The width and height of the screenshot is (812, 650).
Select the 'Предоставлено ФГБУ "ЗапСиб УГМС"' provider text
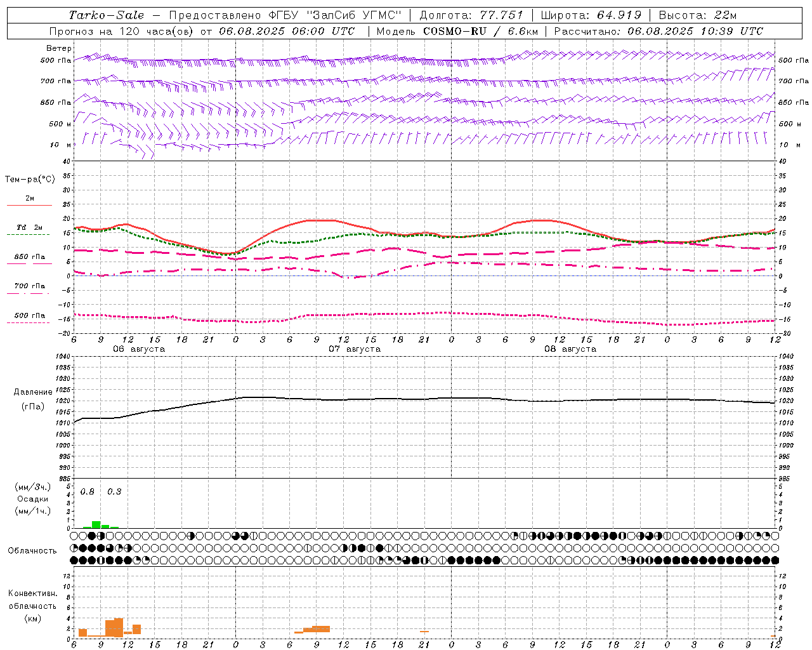click(x=285, y=15)
